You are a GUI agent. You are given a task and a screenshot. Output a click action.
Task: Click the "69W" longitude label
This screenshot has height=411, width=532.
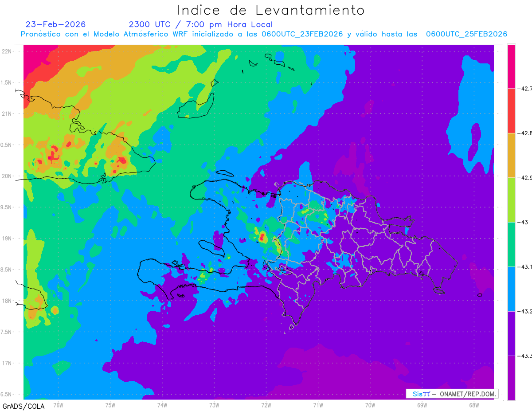[422, 405]
